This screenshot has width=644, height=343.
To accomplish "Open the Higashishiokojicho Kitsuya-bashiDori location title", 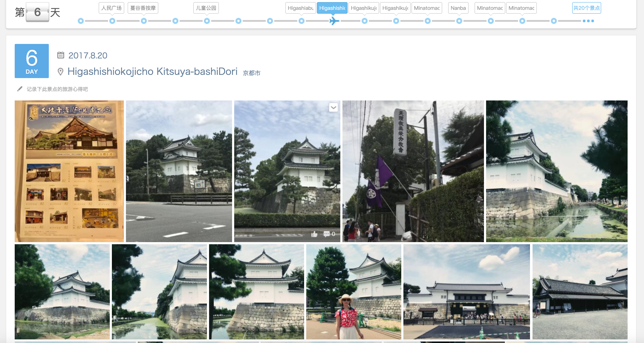I will pos(152,71).
